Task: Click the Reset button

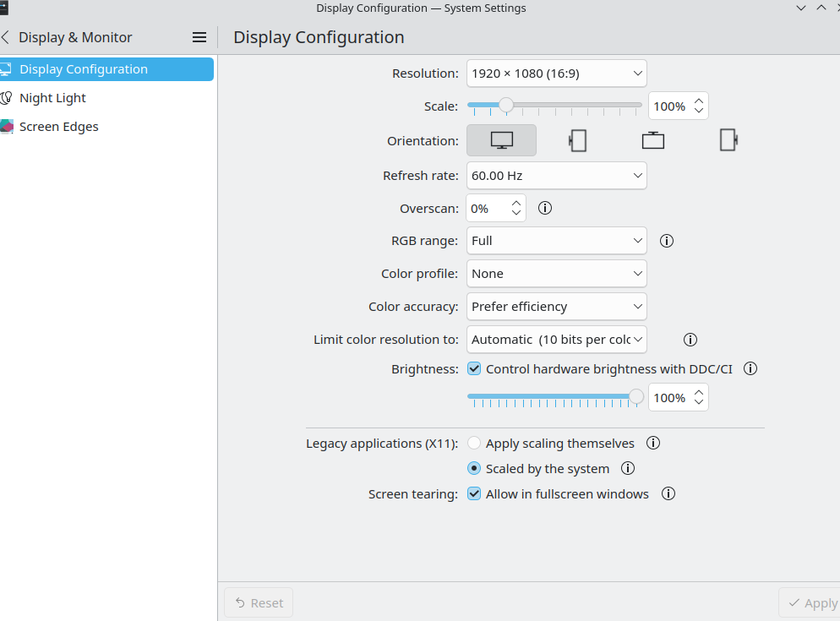Action: [x=259, y=602]
